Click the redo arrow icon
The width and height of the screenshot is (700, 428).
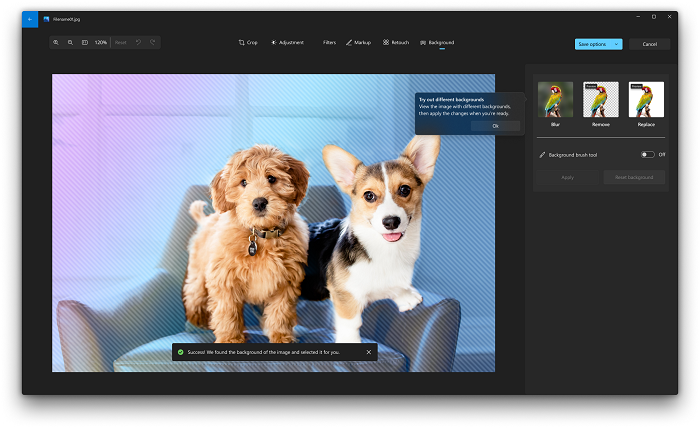[x=152, y=42]
